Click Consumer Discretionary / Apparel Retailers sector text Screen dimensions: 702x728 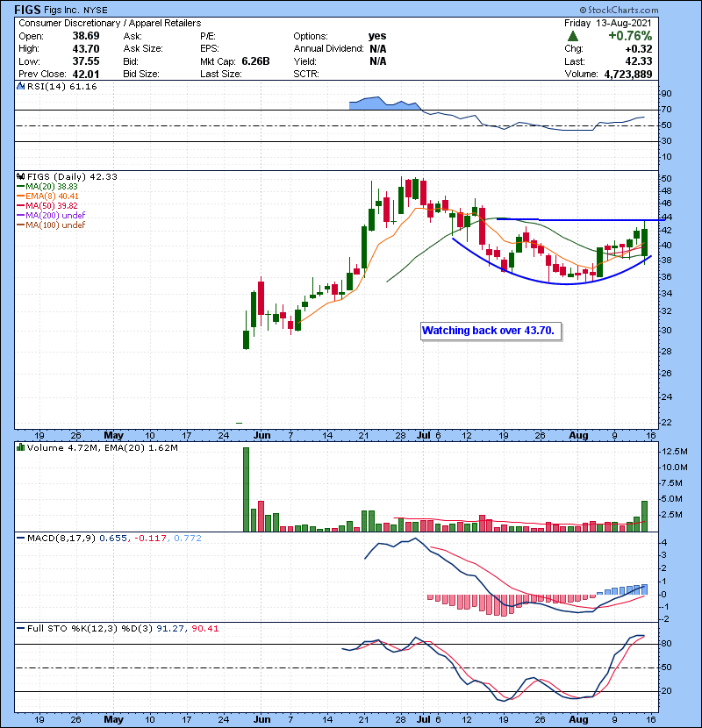click(110, 23)
